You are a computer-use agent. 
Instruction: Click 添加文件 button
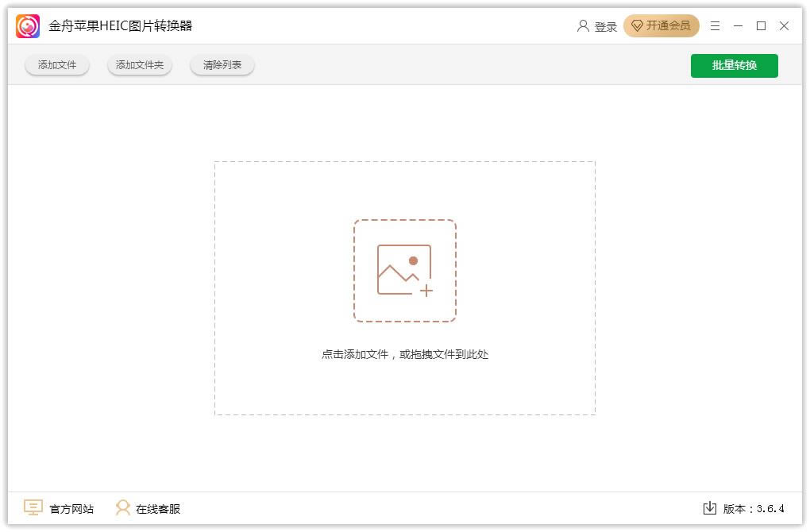pyautogui.click(x=57, y=65)
